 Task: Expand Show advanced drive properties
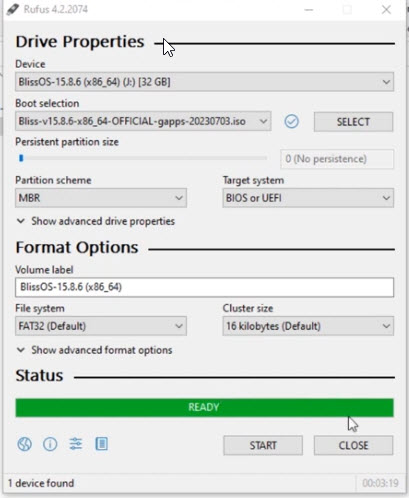coord(96,221)
